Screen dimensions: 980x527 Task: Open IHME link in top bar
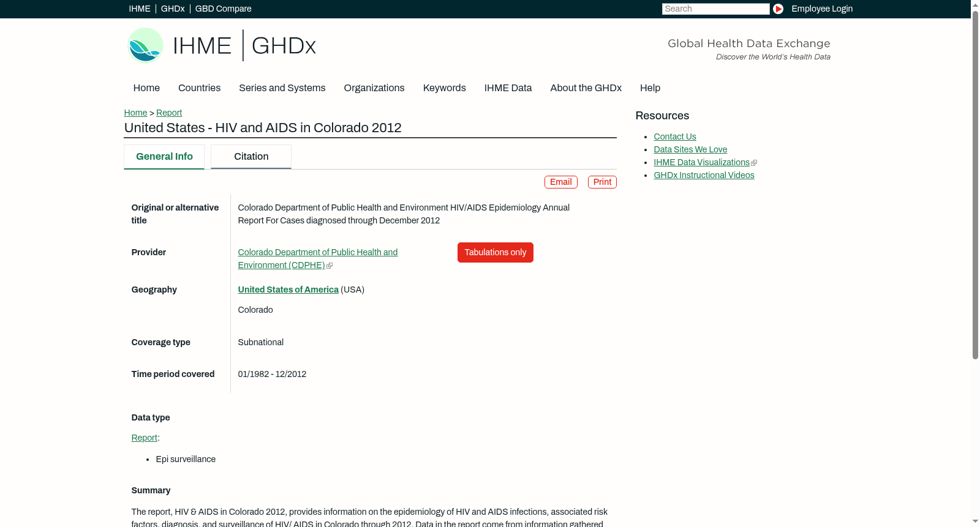click(x=140, y=9)
